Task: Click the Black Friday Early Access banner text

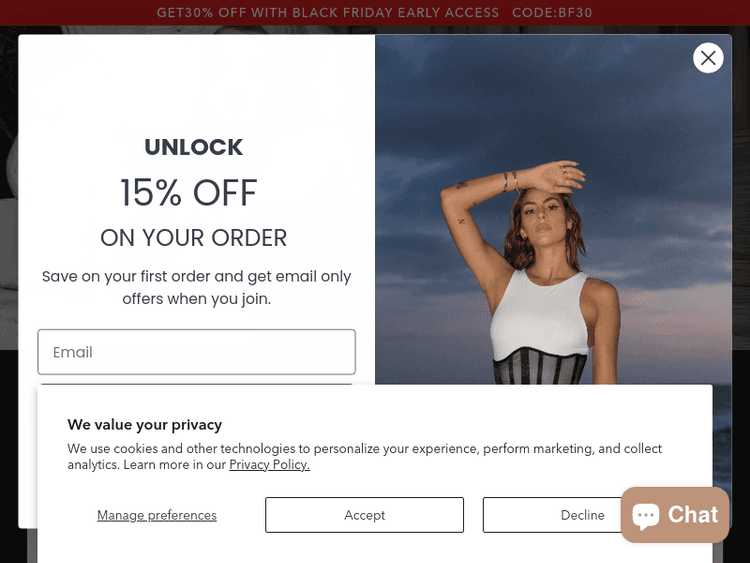Action: [x=328, y=12]
